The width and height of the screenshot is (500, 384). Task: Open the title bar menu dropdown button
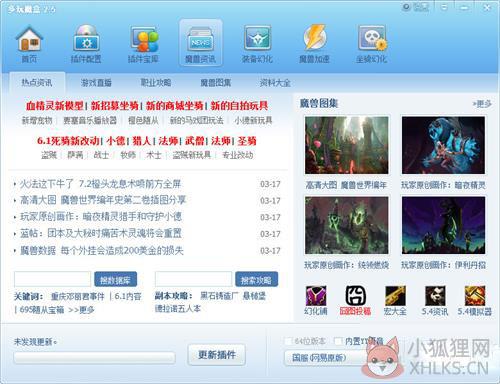pos(444,7)
